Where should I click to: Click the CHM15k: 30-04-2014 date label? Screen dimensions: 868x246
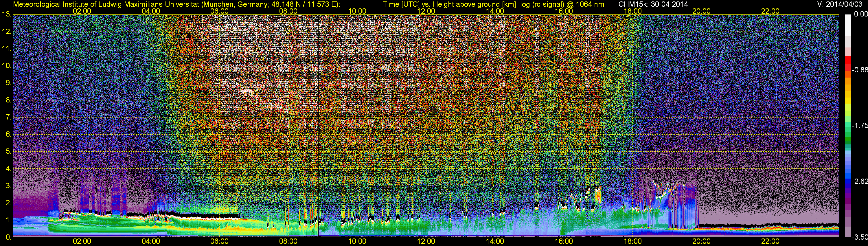tap(653, 4)
